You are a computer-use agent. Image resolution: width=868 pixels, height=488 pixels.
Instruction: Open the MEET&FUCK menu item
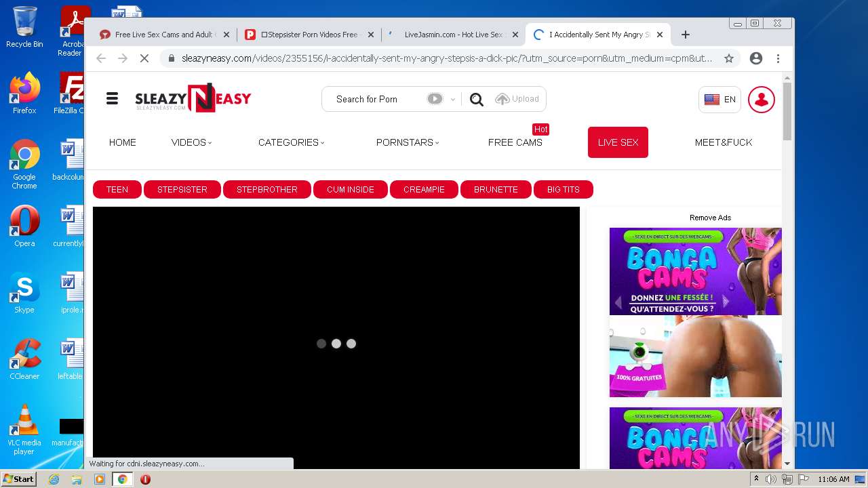pos(724,142)
